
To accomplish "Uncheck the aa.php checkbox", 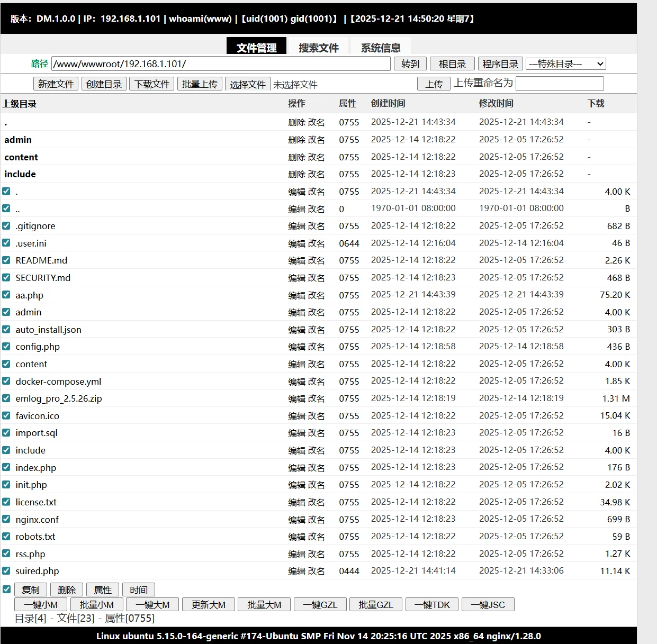I will tap(6, 295).
